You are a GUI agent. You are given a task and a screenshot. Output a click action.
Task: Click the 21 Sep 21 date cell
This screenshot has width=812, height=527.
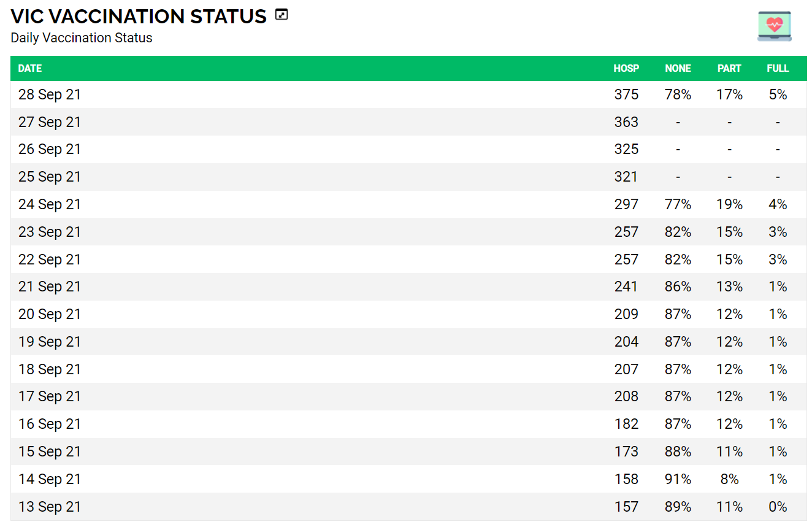pos(50,287)
